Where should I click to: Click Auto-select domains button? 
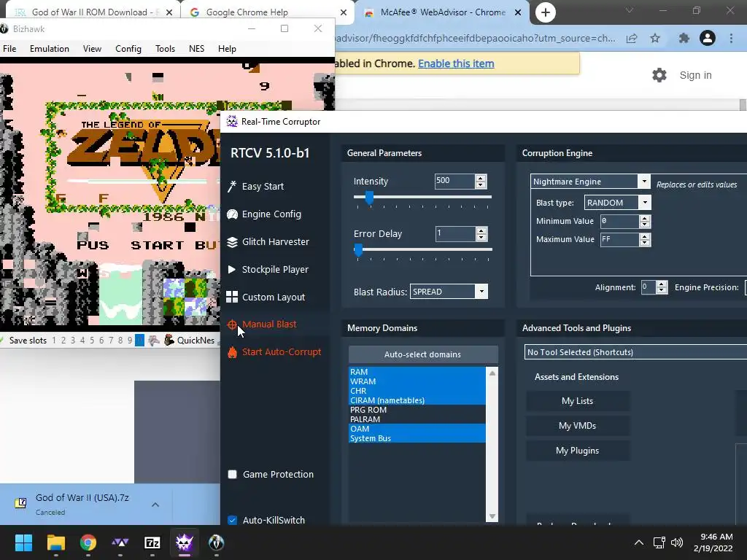(423, 354)
